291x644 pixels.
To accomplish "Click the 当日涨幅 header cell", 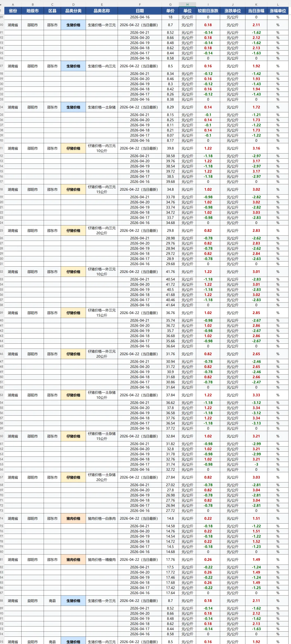I will (x=256, y=11).
